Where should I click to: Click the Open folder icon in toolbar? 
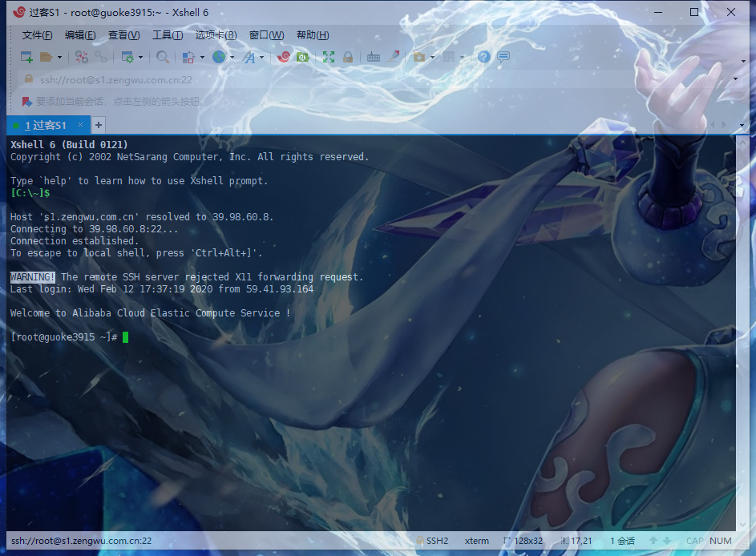[x=46, y=57]
